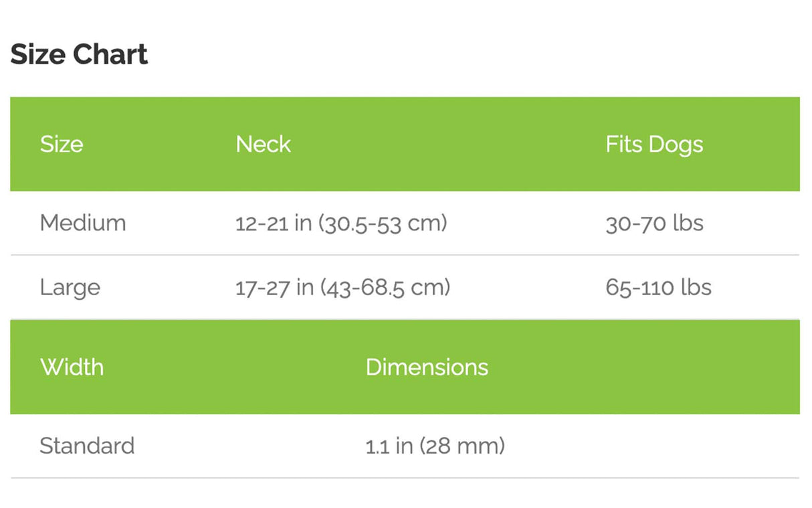Select the 12-21 in neck measurement
The image size is (812, 508).
pos(341,223)
